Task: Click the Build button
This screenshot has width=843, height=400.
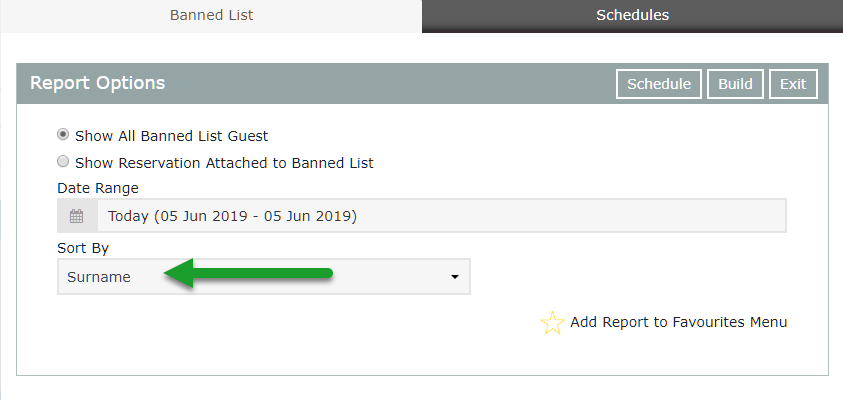Action: tap(735, 84)
